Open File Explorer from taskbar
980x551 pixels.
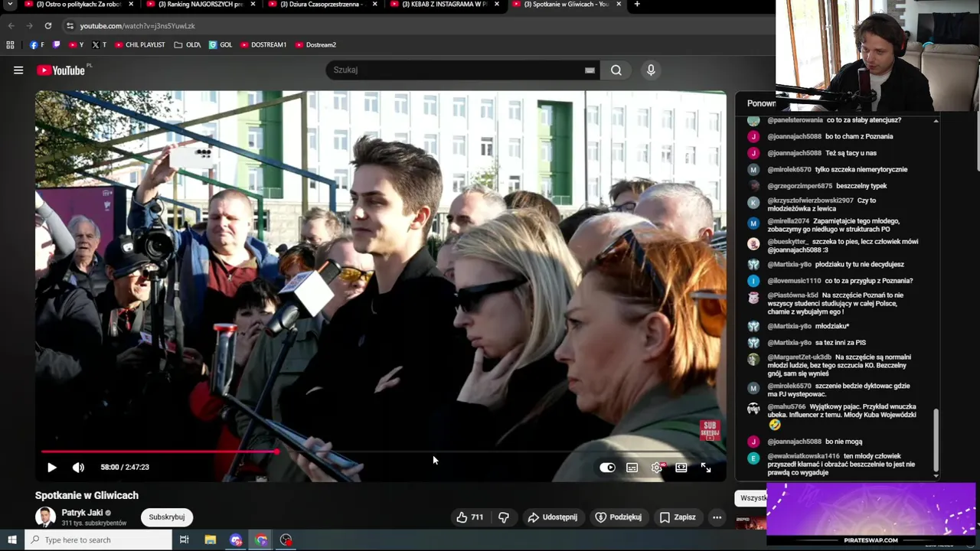pyautogui.click(x=211, y=540)
